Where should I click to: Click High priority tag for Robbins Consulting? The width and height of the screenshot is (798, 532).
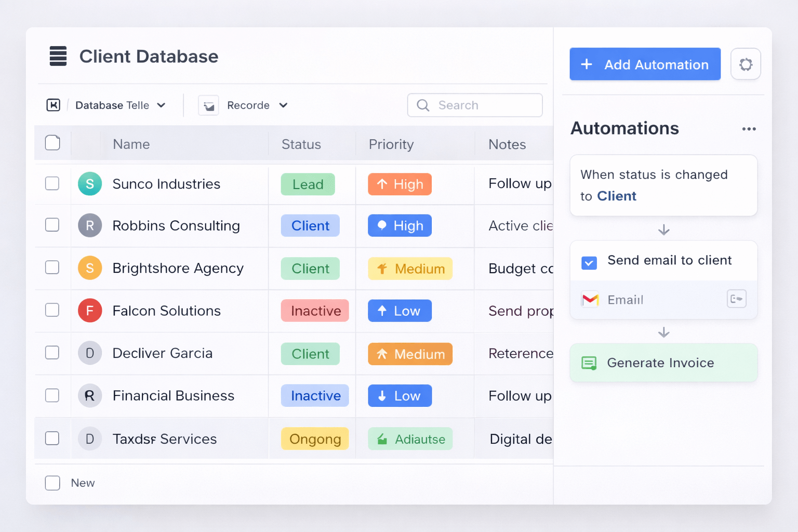pos(400,225)
